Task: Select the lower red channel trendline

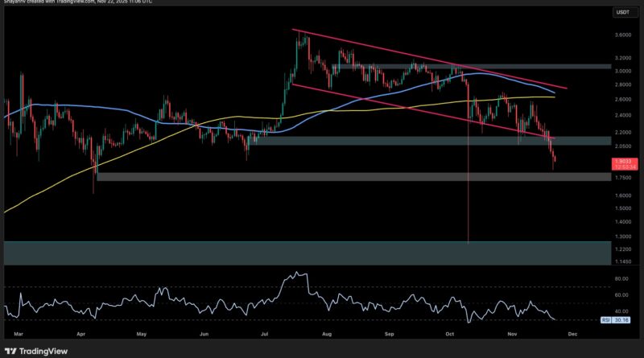Action: [x=402, y=106]
